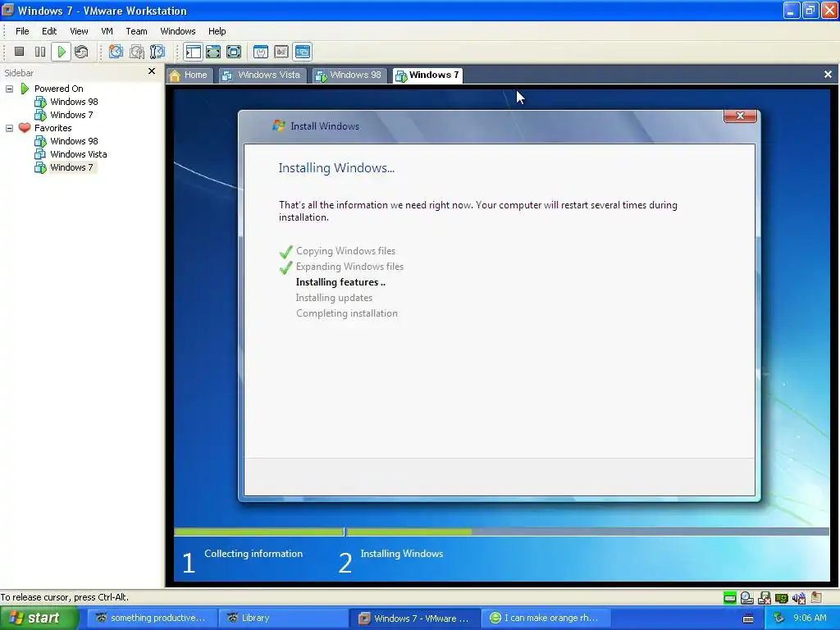Select Windows Vista under Favorites
This screenshot has width=840, height=630.
click(78, 154)
